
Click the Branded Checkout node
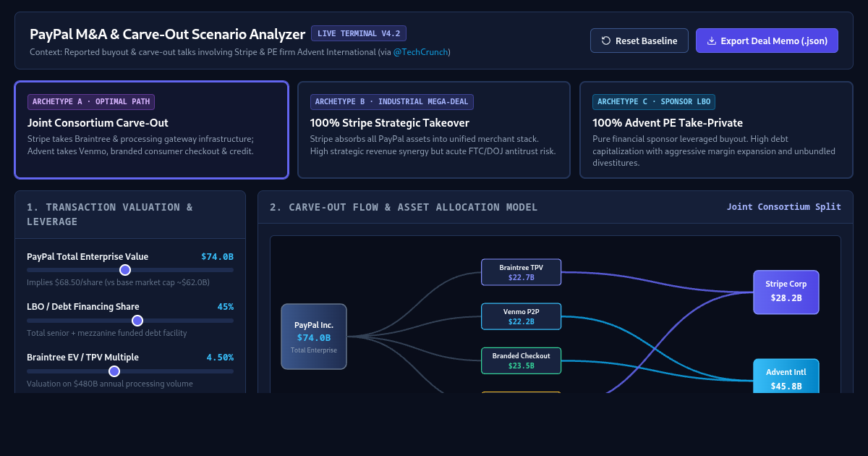click(x=521, y=360)
